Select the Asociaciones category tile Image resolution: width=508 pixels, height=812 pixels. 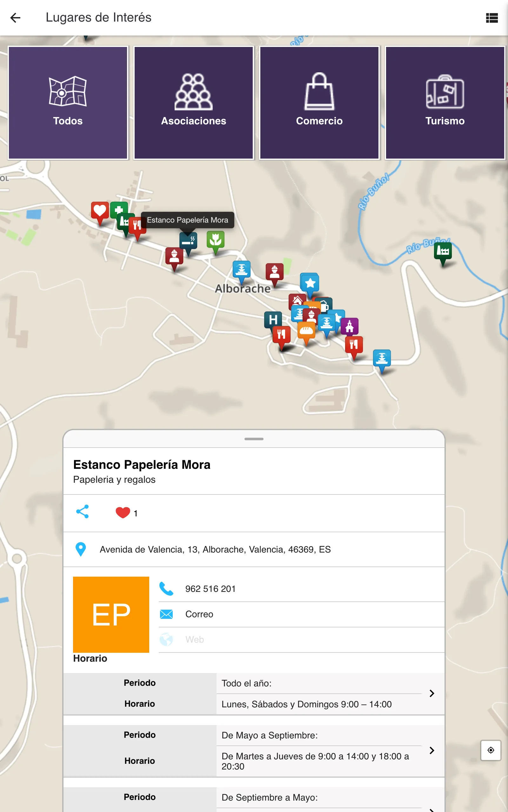[194, 103]
